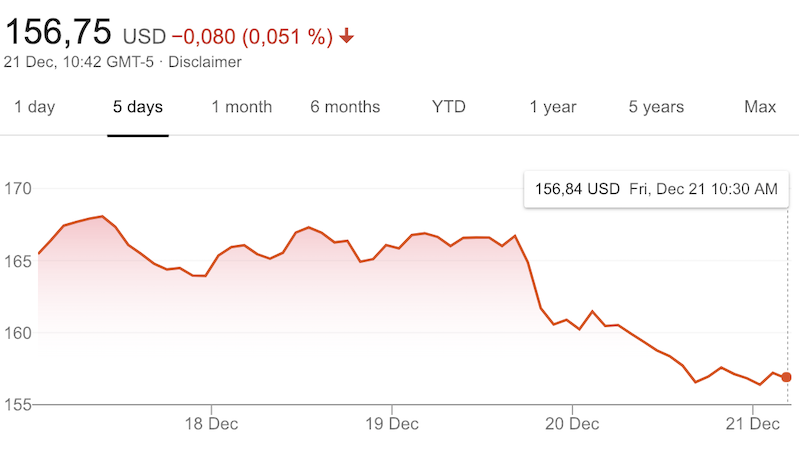The height and width of the screenshot is (450, 799).
Task: Click the −0,080 (0,051 %) price change text
Action: 252,37
